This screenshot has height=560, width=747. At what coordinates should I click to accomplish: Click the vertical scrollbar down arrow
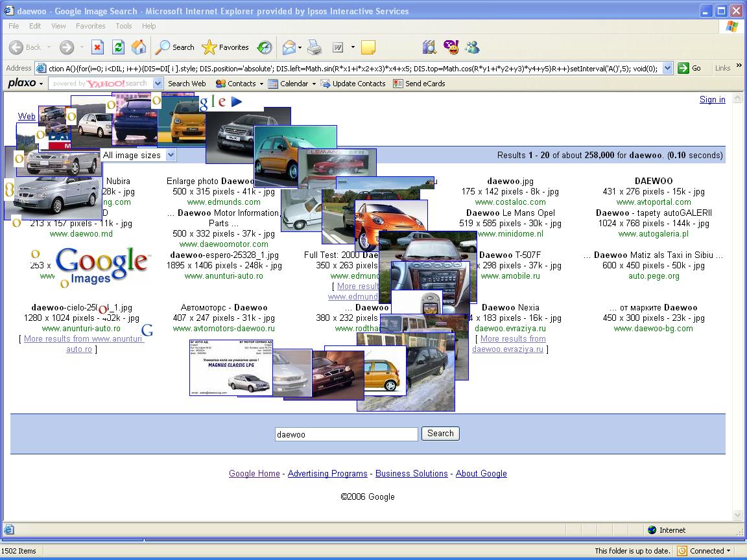pos(737,515)
